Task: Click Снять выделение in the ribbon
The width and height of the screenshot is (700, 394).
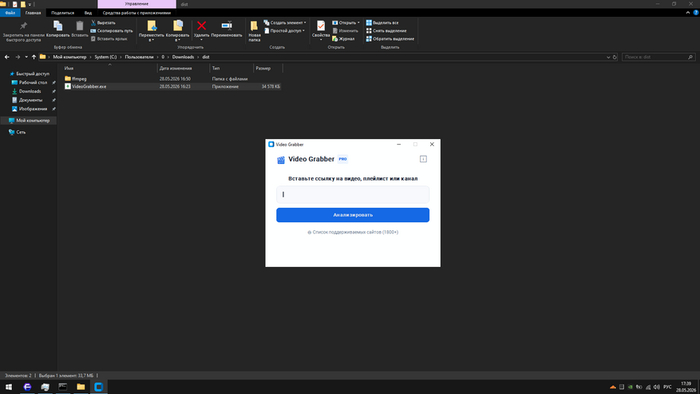Action: (x=386, y=31)
